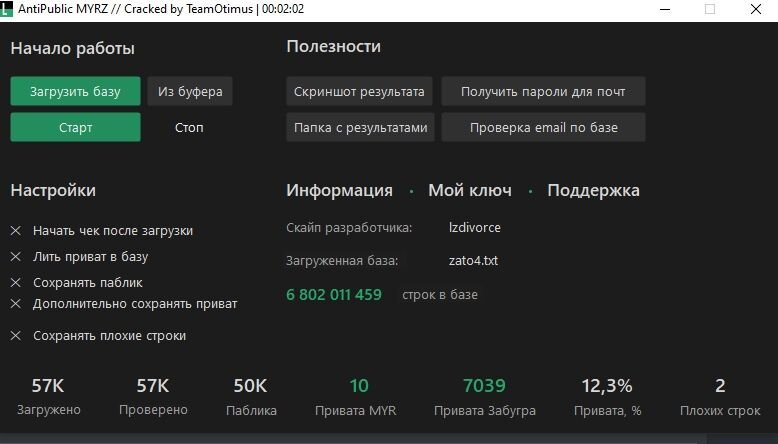778x444 pixels.
Task: Switch to the Мой ключ tab
Action: [x=470, y=190]
